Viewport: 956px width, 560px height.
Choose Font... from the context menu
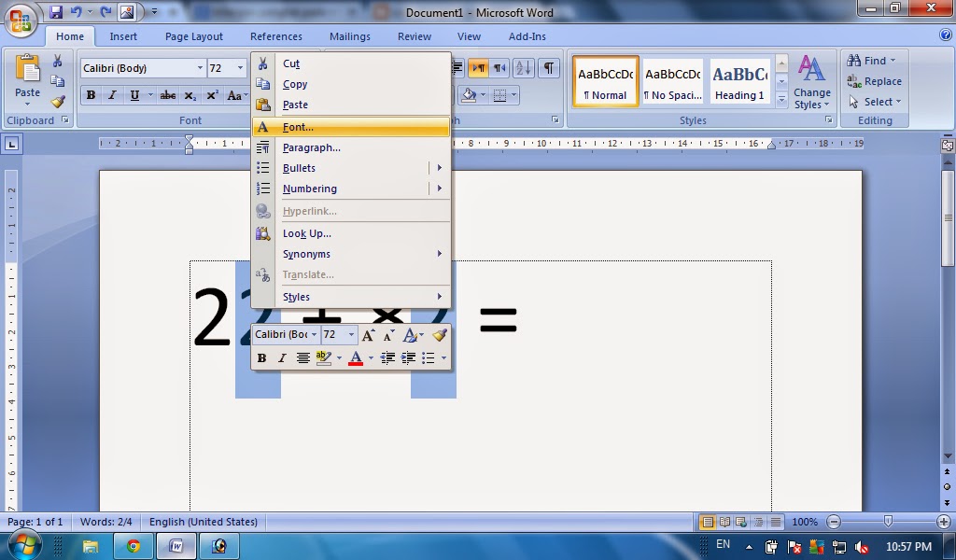coord(351,127)
